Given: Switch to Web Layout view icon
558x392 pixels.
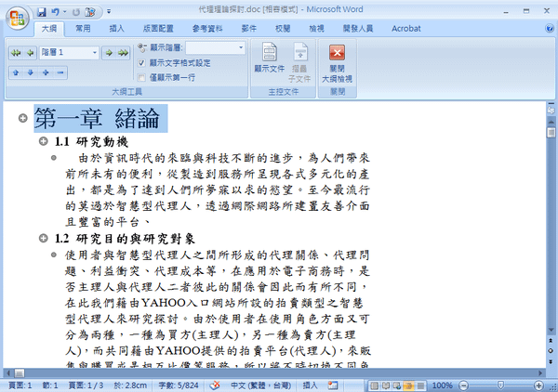Looking at the screenshot, I should click(x=397, y=385).
